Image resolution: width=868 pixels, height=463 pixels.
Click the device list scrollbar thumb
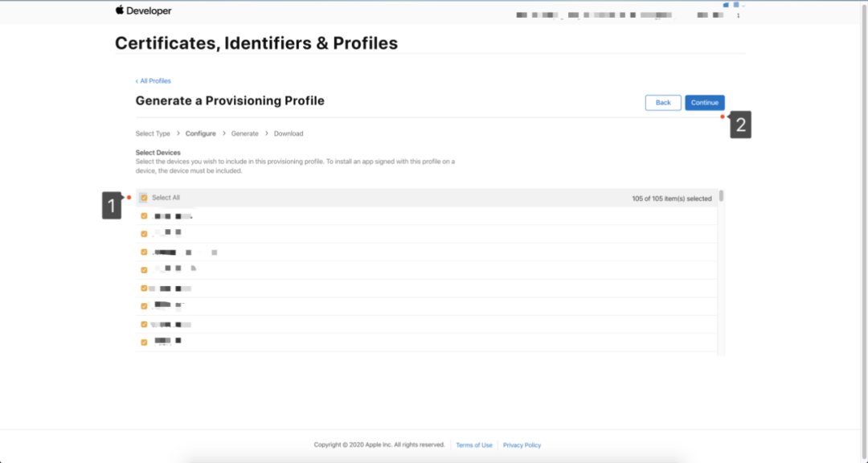click(x=722, y=195)
